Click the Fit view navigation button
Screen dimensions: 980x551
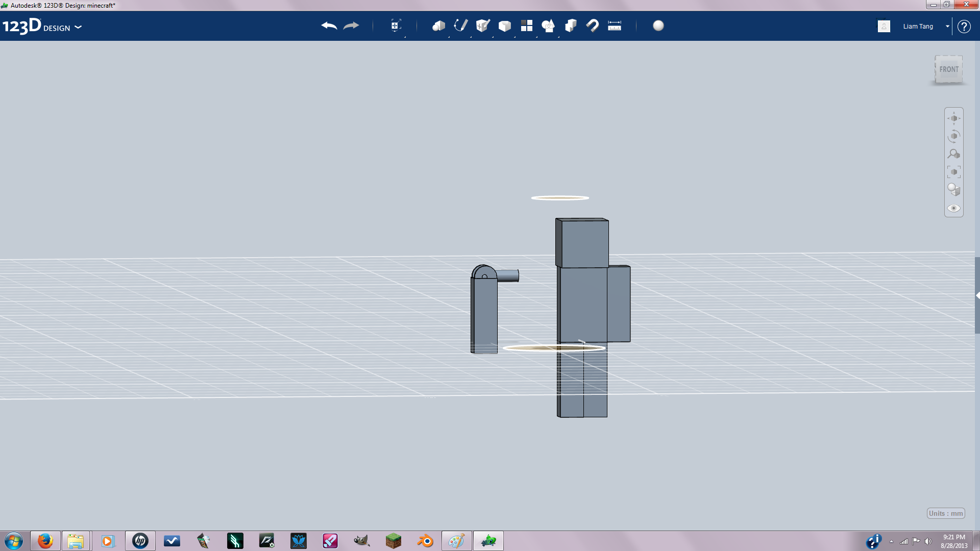[x=954, y=172]
